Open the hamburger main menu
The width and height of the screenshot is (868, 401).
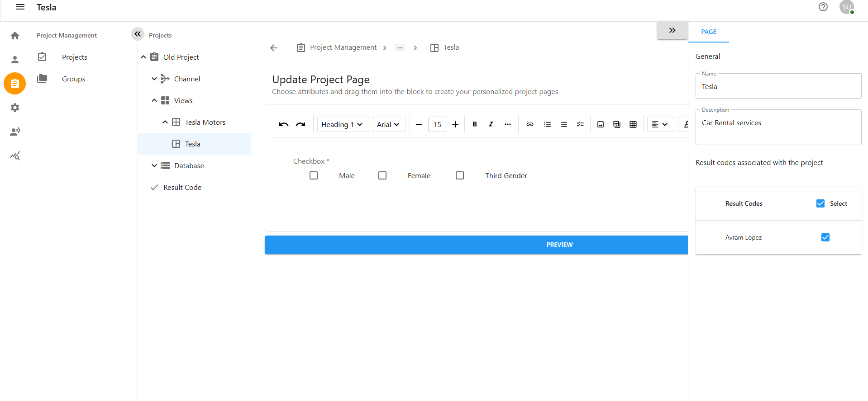coord(20,7)
